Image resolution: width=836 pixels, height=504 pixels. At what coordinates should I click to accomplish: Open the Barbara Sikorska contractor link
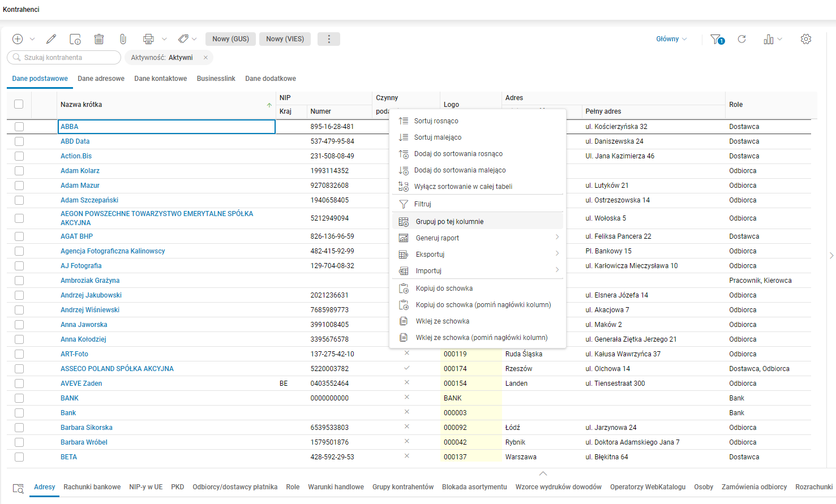tap(87, 428)
